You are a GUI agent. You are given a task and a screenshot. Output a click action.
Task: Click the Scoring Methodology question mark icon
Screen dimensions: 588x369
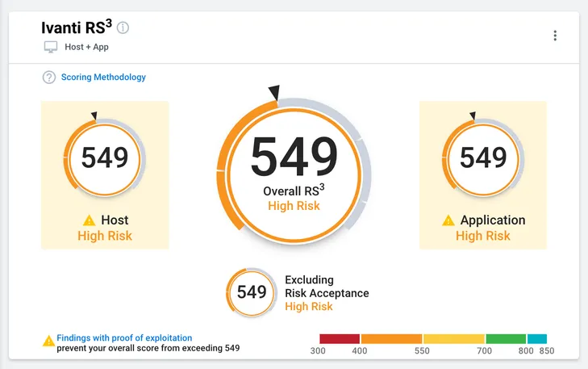(x=48, y=78)
